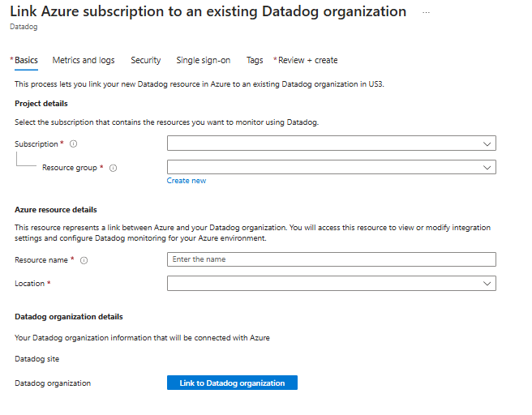Switch to the Basics tab

pos(26,60)
